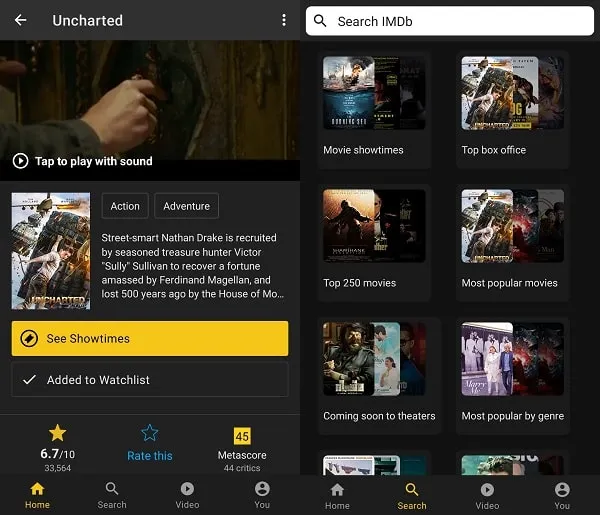600x515 pixels.
Task: Go back using the arrow beside Uncharted
Action: [20, 20]
